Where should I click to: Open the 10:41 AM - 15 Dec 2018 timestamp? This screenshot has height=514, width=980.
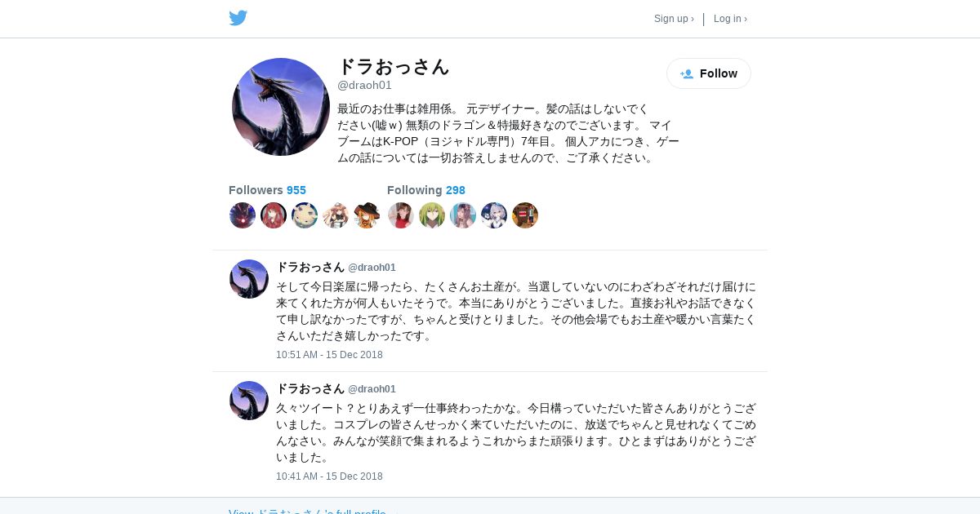[329, 476]
